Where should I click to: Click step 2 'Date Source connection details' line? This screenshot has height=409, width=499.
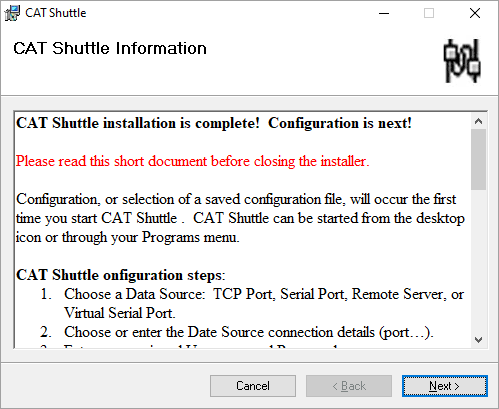tap(237, 332)
